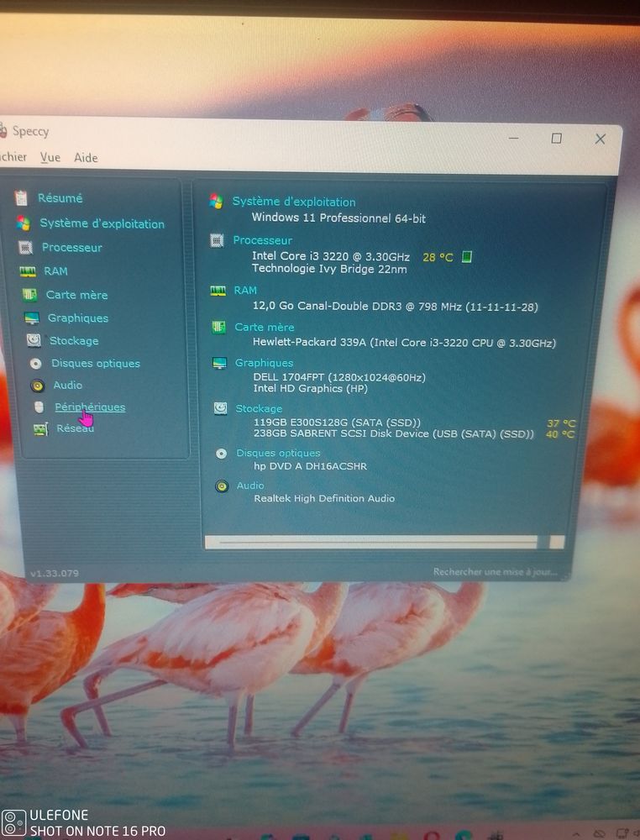Select Processeur in the sidebar

pos(71,248)
